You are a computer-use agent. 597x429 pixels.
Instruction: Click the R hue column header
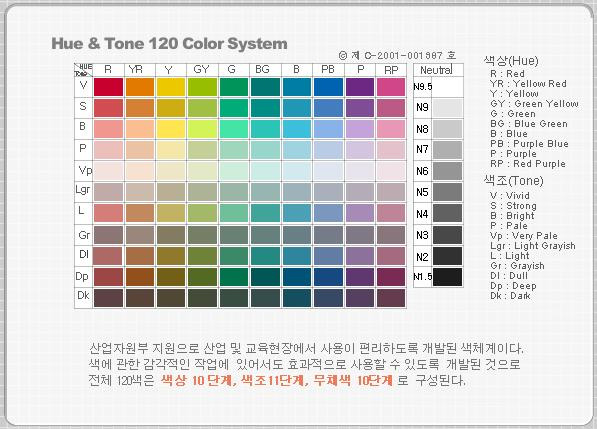(108, 70)
